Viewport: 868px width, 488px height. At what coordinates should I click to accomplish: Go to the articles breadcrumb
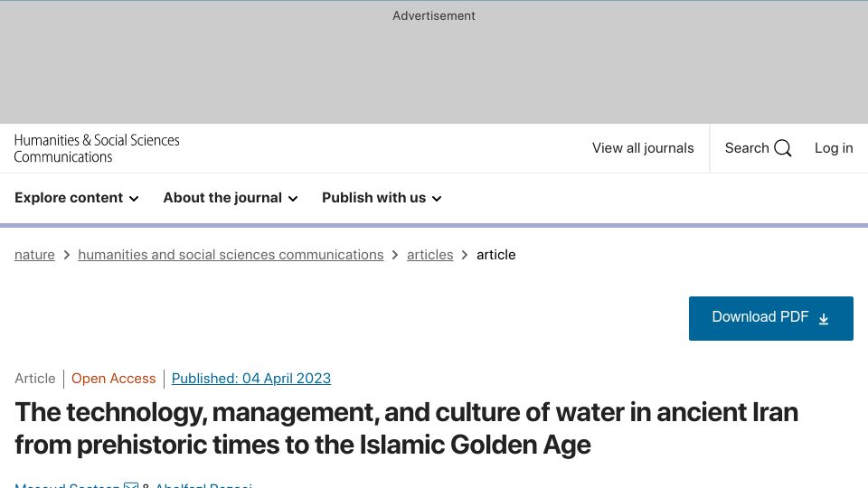(430, 255)
